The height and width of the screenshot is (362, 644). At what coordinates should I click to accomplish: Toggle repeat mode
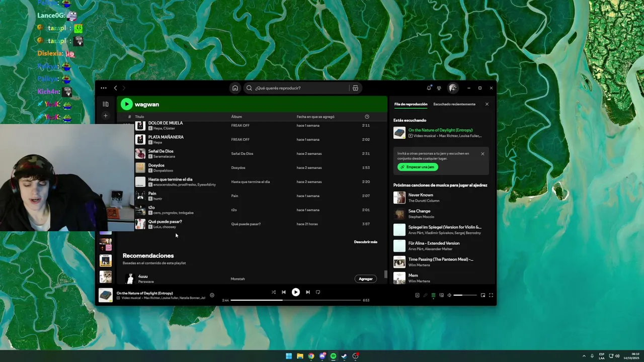click(318, 292)
